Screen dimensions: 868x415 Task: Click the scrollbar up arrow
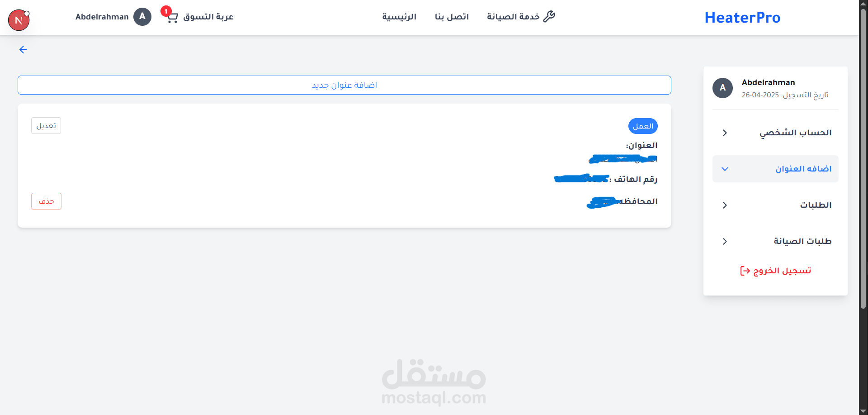pos(863,4)
